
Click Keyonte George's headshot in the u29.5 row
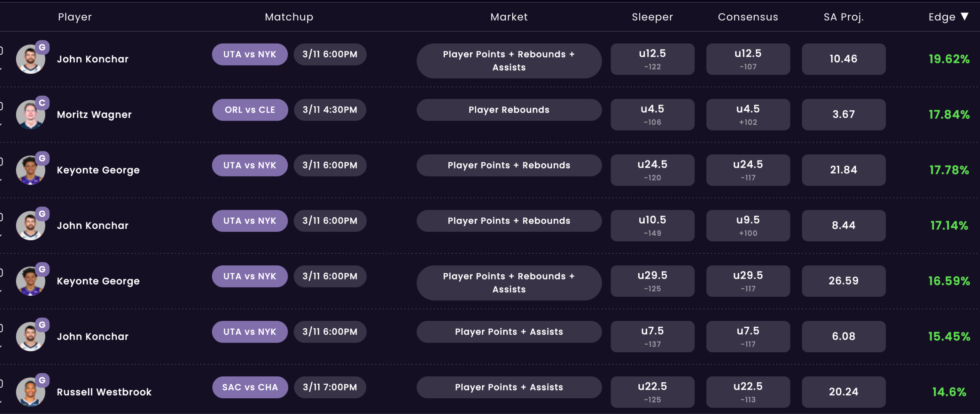pyautogui.click(x=30, y=281)
